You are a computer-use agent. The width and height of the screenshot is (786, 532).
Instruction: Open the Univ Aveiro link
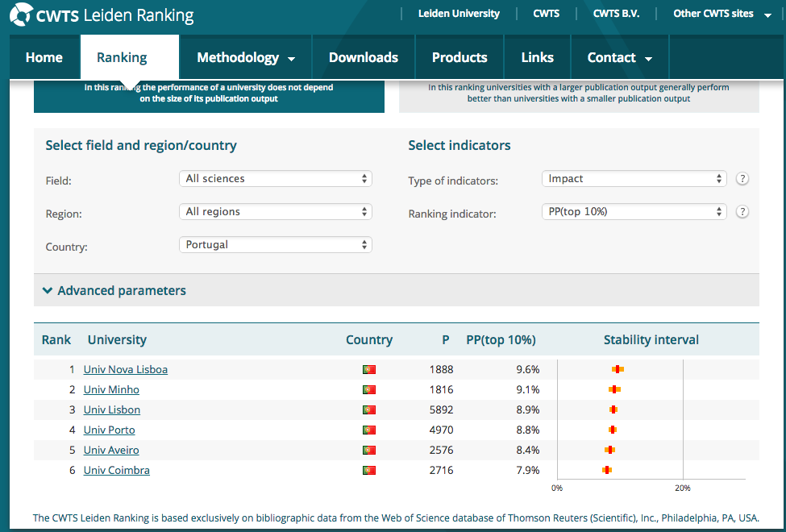[111, 451]
